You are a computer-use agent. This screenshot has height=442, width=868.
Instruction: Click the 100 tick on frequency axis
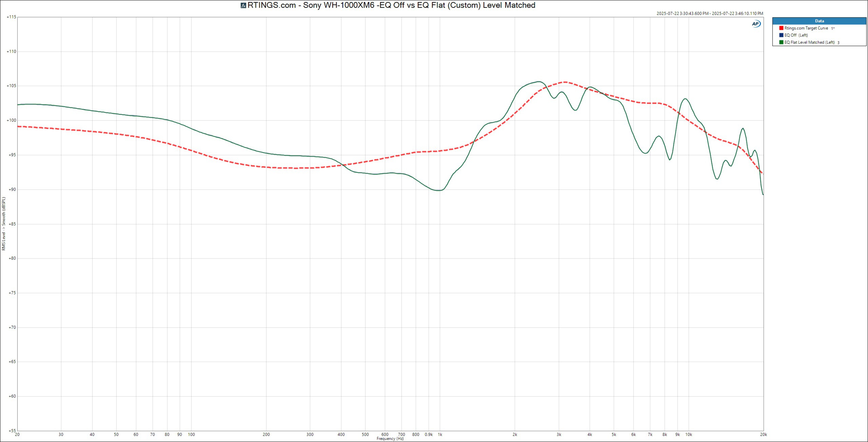point(191,435)
